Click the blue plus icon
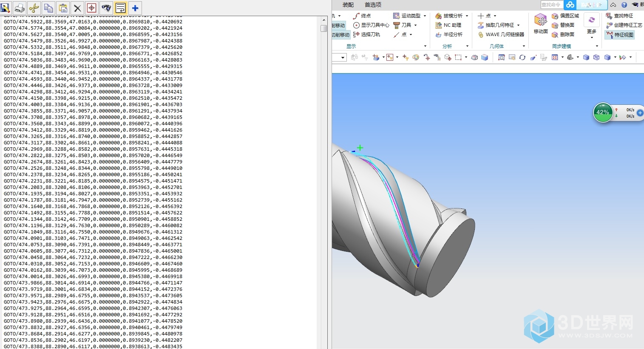Screen dimensions: 644x349 coord(135,8)
